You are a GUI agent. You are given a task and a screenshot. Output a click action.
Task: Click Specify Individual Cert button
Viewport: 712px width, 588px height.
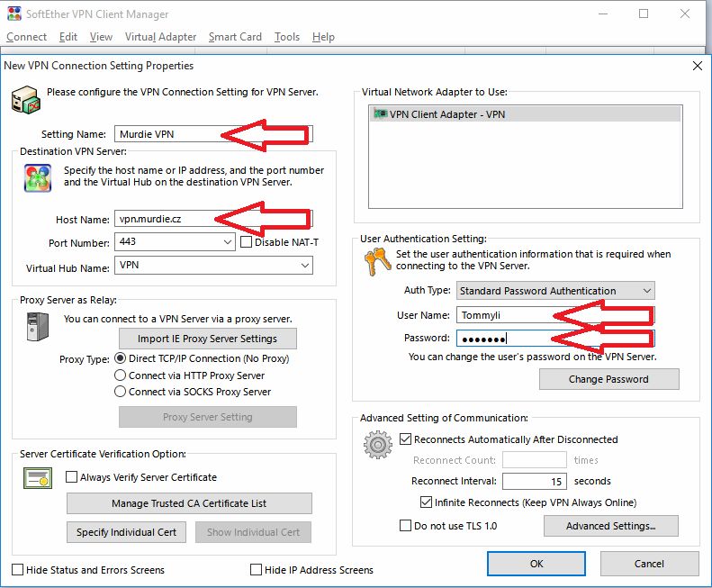pos(126,532)
